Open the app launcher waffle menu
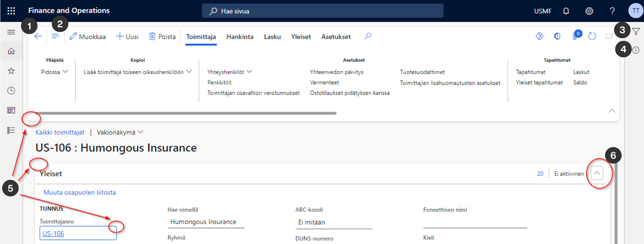The image size is (644, 244). coord(11,11)
